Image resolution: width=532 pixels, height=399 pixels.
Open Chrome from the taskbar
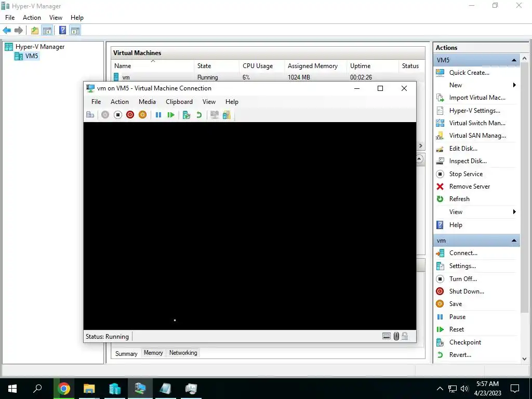click(x=64, y=389)
